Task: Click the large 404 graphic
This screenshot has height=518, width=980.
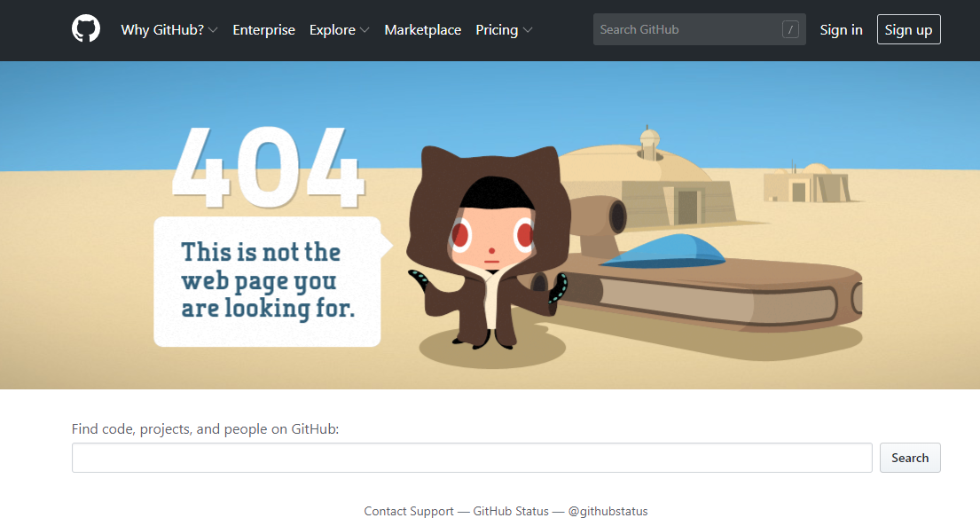Action: tap(268, 168)
